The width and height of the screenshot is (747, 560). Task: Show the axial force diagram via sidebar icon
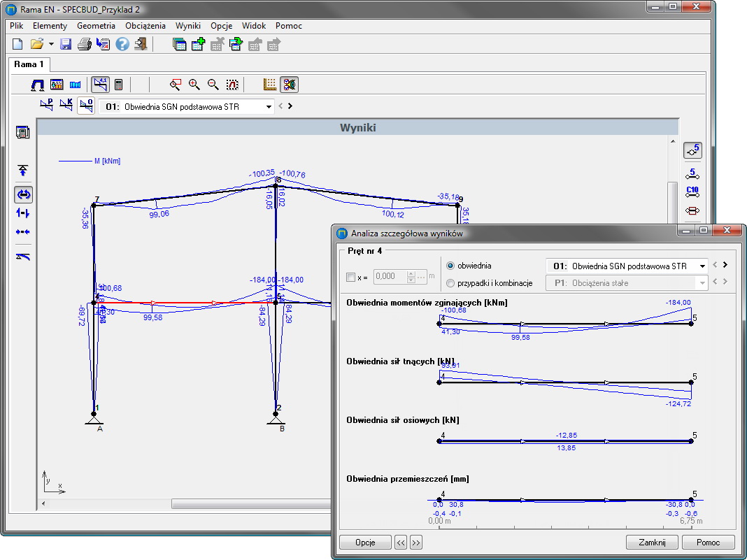(23, 231)
